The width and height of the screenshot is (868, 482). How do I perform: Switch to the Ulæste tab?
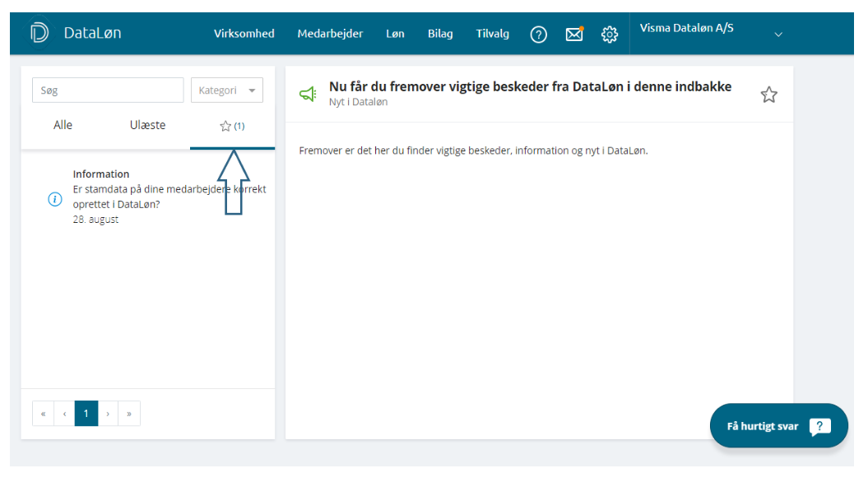tap(148, 126)
